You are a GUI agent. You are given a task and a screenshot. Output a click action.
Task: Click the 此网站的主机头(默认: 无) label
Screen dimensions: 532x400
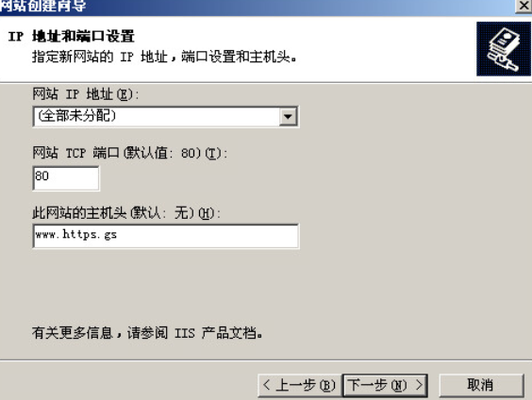click(126, 213)
